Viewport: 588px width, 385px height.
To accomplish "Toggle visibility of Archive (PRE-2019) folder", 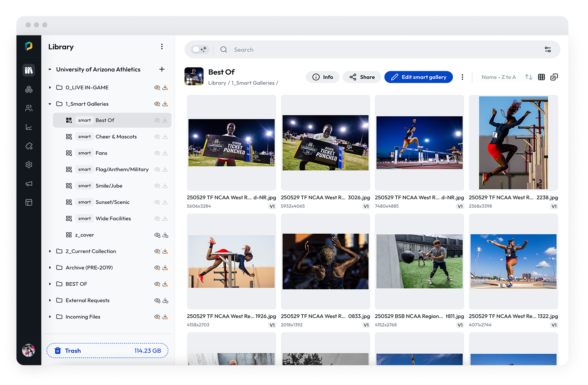I will coord(157,268).
